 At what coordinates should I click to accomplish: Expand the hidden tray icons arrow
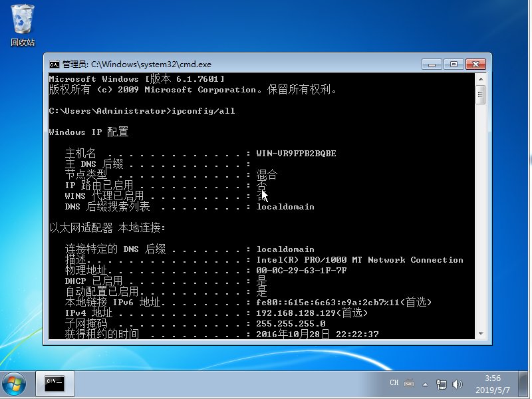tap(425, 384)
